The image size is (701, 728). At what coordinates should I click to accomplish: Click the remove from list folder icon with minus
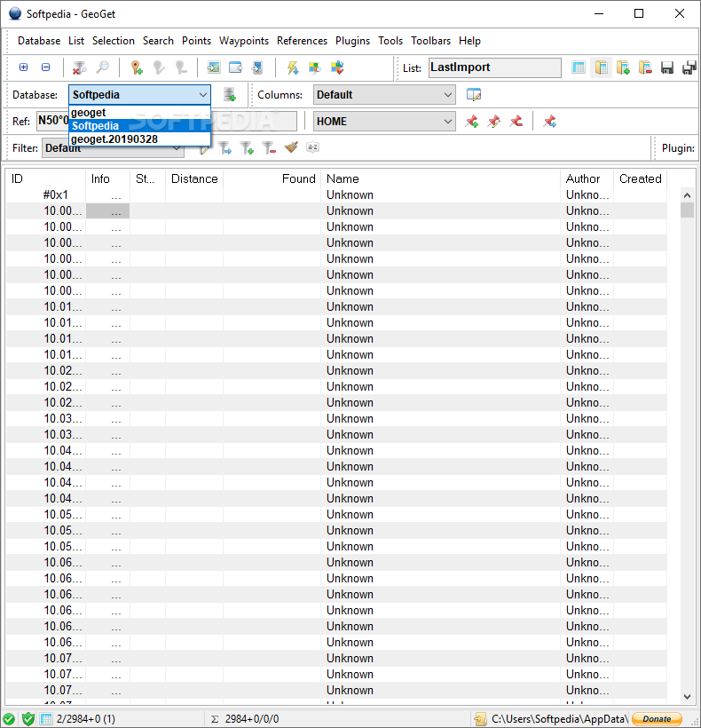645,67
